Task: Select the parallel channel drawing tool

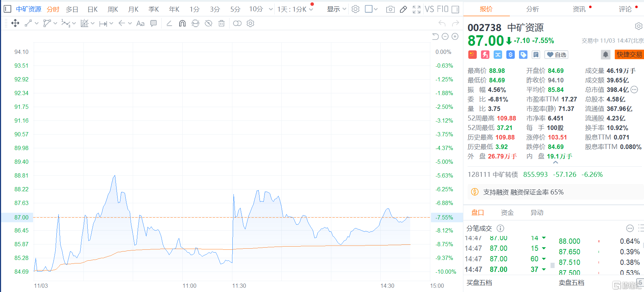Action: [47, 24]
